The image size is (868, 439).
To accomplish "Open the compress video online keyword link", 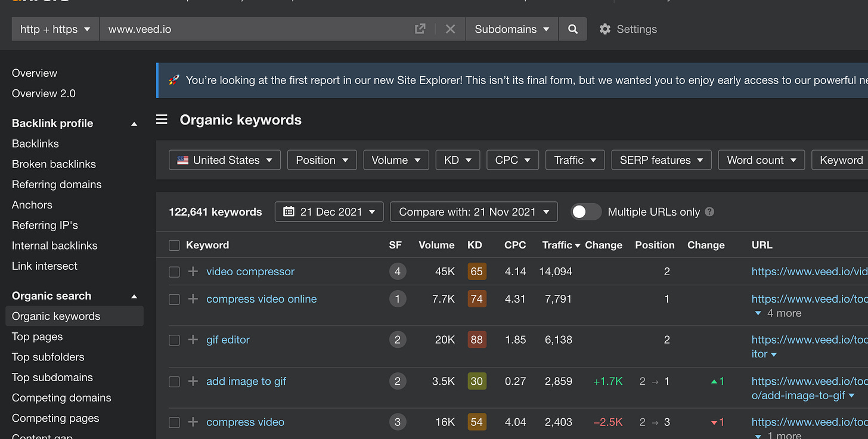I will (262, 299).
